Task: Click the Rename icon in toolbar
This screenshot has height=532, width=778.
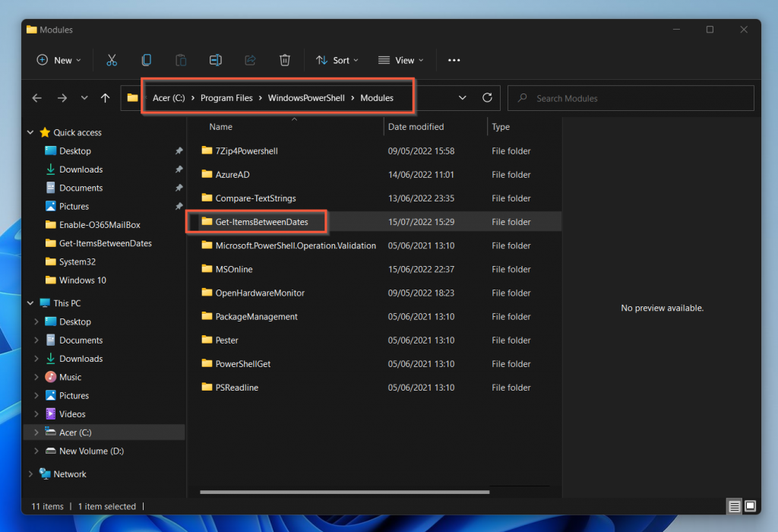Action: pos(215,60)
